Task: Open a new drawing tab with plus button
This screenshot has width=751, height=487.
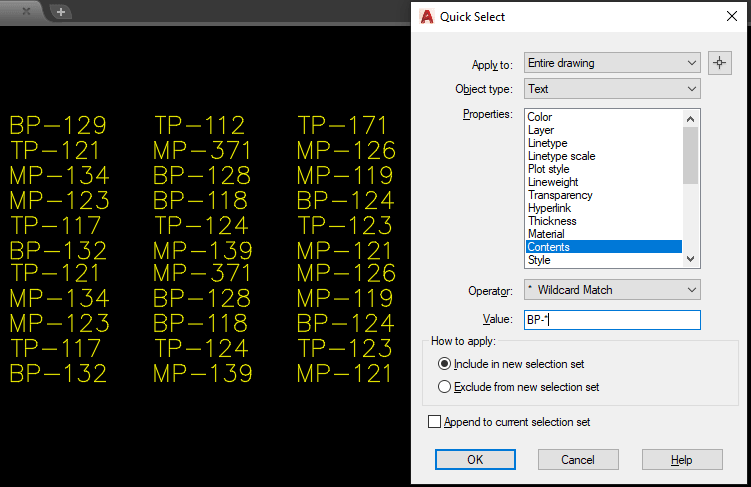Action: [x=61, y=12]
